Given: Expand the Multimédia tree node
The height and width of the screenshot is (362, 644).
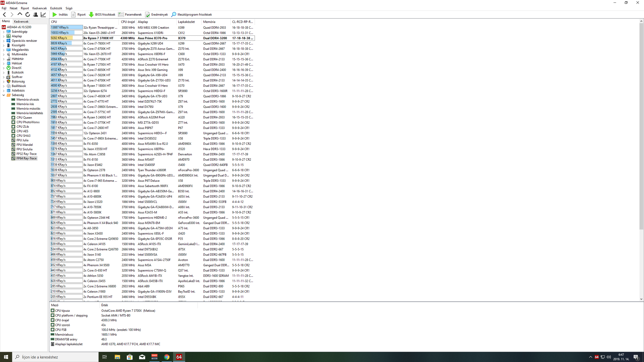Looking at the screenshot, I should coord(4,54).
